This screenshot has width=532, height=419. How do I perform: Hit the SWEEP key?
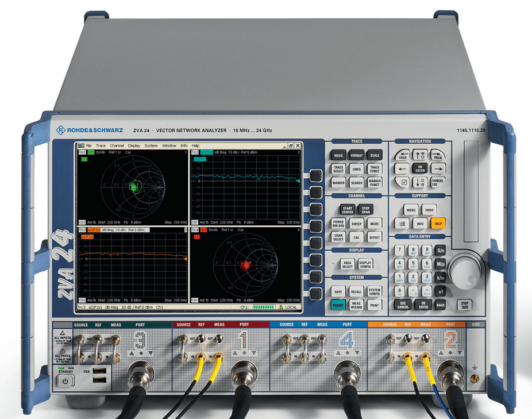coord(357,224)
